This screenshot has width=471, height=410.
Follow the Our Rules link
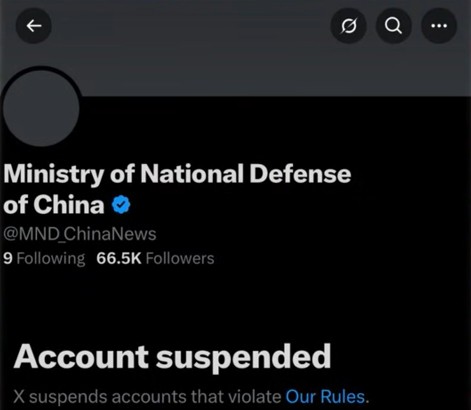point(325,397)
